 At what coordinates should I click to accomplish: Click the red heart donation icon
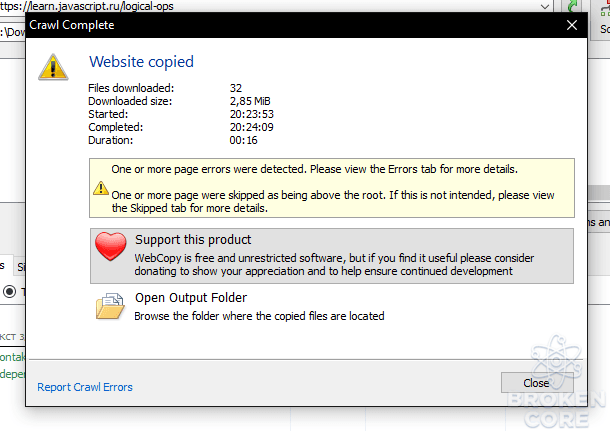110,247
